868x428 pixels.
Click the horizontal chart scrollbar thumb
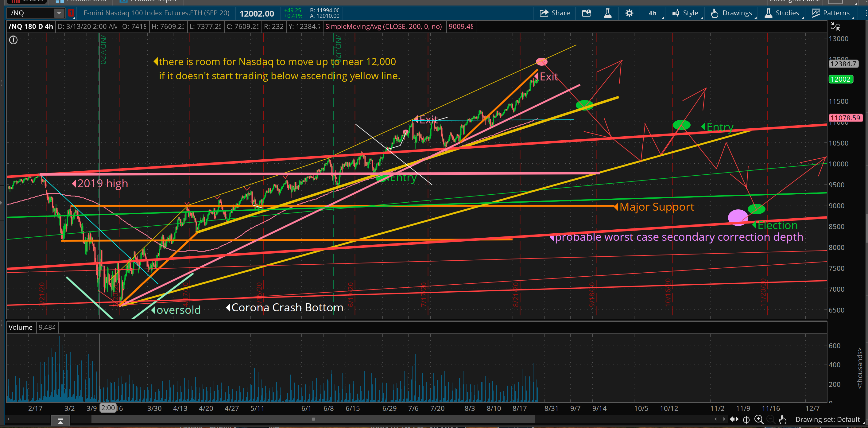pyautogui.click(x=313, y=419)
